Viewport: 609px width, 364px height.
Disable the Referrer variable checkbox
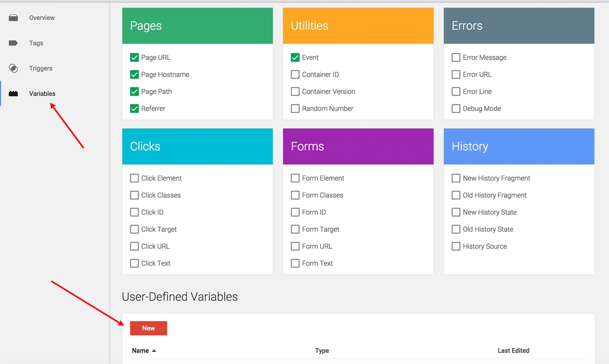point(134,108)
